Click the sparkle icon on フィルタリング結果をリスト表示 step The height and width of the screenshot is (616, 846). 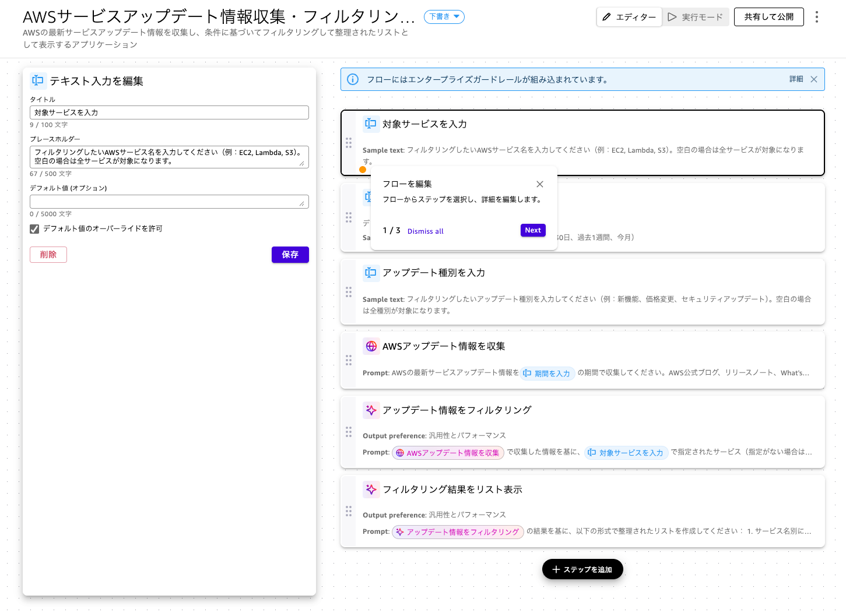pyautogui.click(x=371, y=490)
